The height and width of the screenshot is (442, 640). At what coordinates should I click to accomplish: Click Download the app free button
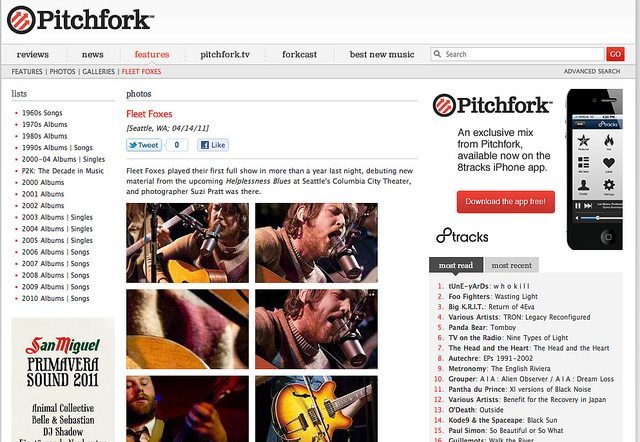(x=506, y=202)
